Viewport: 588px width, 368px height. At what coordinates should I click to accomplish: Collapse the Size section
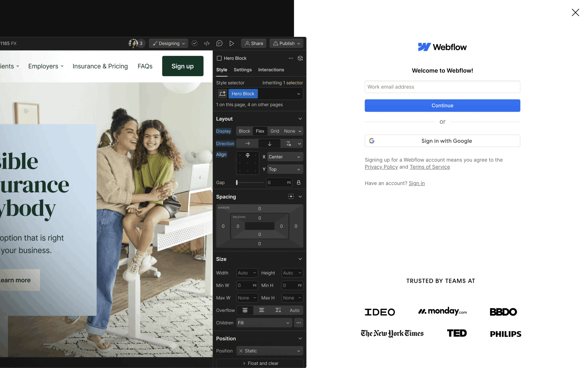[x=300, y=259]
